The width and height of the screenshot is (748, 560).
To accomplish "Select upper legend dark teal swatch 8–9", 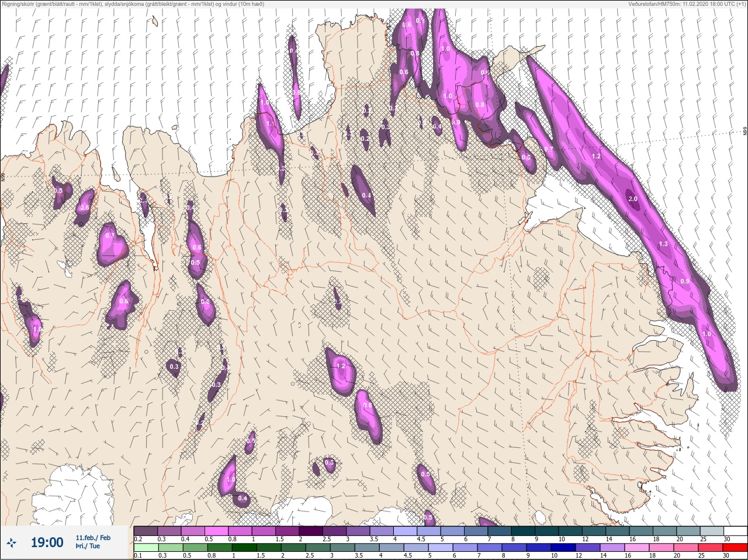I will pos(524,531).
